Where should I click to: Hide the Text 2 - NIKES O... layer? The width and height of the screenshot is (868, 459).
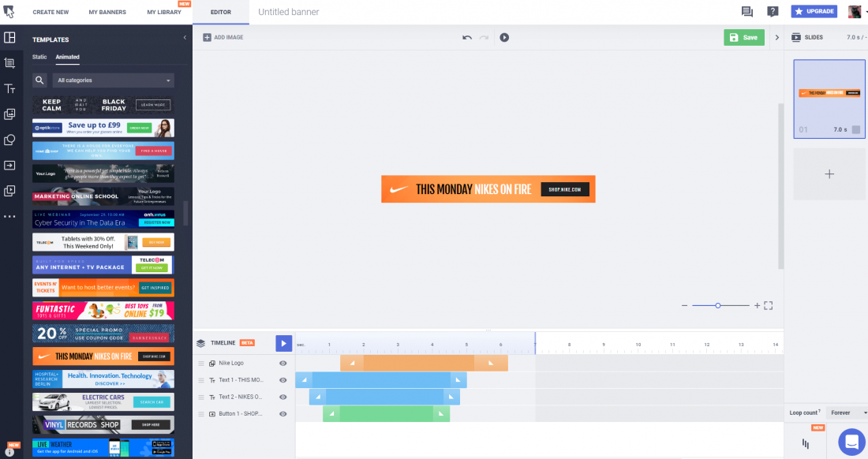tap(282, 397)
